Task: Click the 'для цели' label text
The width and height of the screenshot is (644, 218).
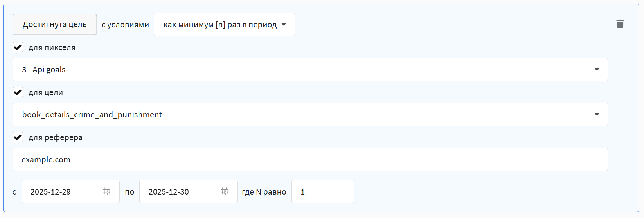Action: coord(46,92)
